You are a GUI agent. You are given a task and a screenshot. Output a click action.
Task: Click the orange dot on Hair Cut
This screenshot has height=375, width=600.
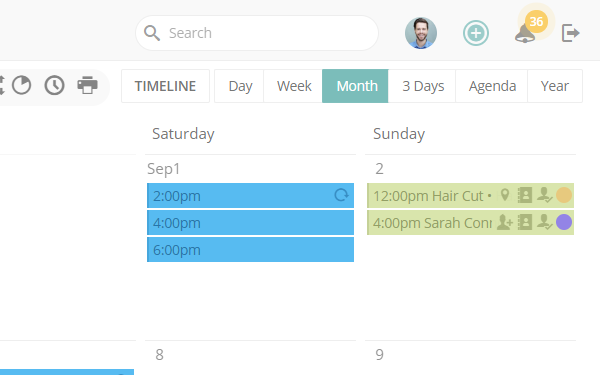(x=564, y=195)
